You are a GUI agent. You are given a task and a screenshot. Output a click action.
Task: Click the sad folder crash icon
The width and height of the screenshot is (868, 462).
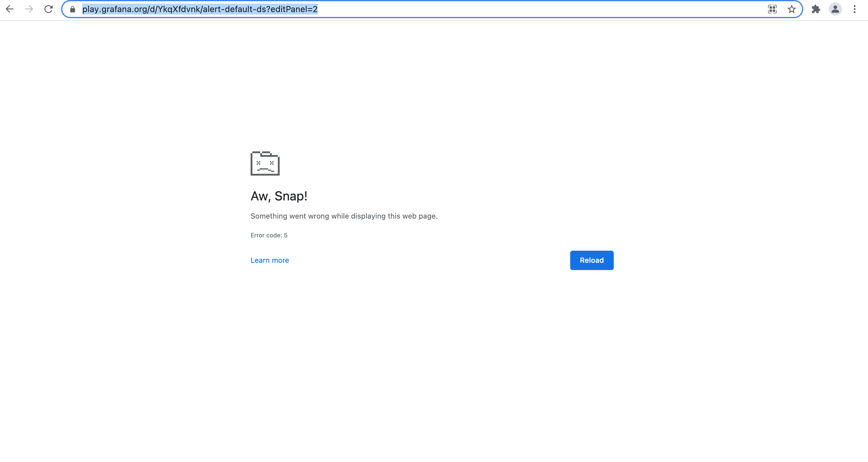coord(265,163)
